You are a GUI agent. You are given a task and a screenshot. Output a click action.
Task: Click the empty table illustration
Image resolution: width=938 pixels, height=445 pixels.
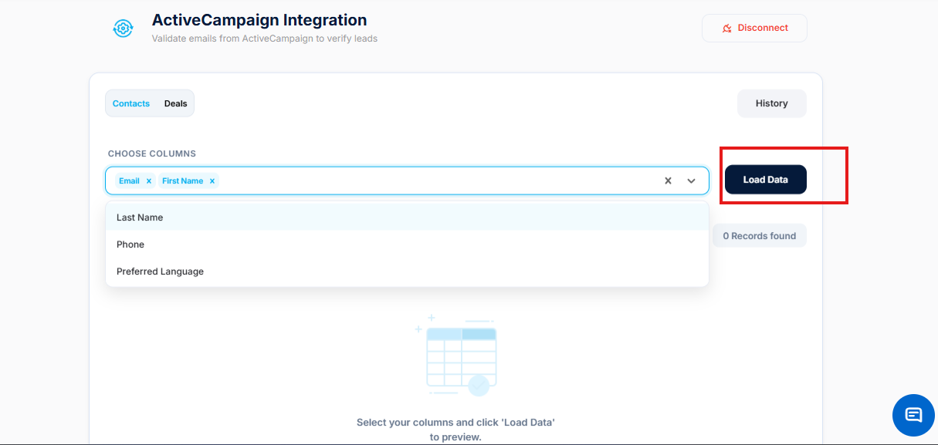point(456,355)
